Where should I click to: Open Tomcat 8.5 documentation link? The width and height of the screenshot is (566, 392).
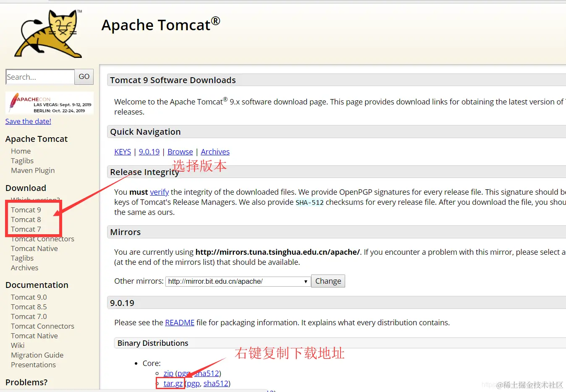coord(29,307)
